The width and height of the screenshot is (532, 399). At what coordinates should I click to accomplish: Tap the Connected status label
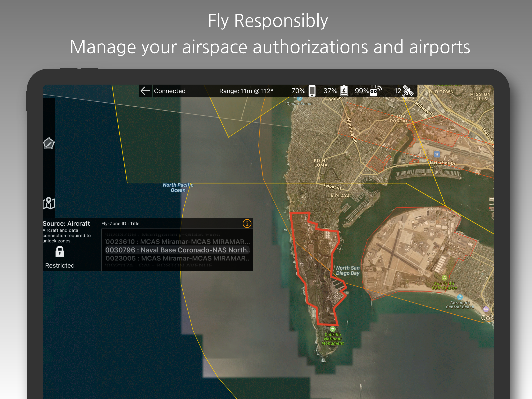tap(170, 91)
